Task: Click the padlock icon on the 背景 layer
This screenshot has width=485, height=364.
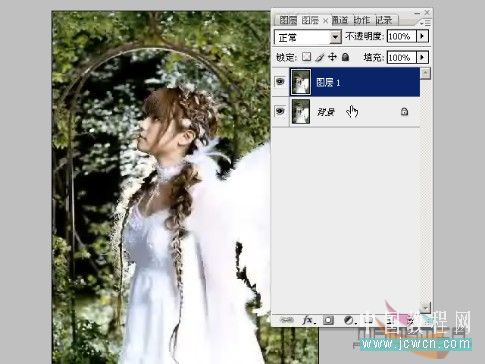Action: 404,112
